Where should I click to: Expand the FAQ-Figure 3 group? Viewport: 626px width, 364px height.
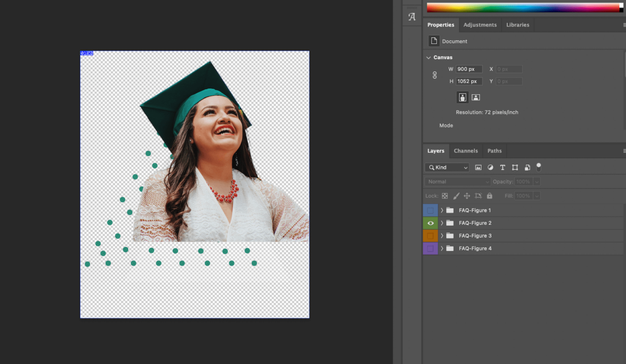442,236
